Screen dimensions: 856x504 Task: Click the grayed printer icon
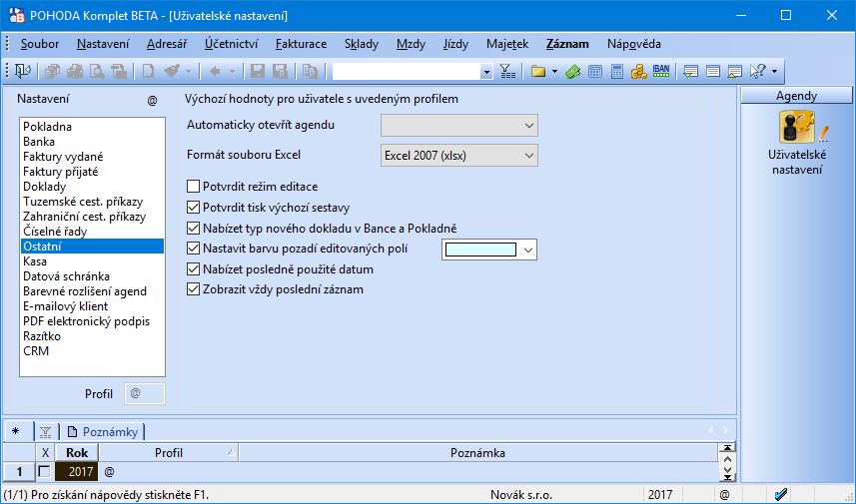tap(75, 71)
